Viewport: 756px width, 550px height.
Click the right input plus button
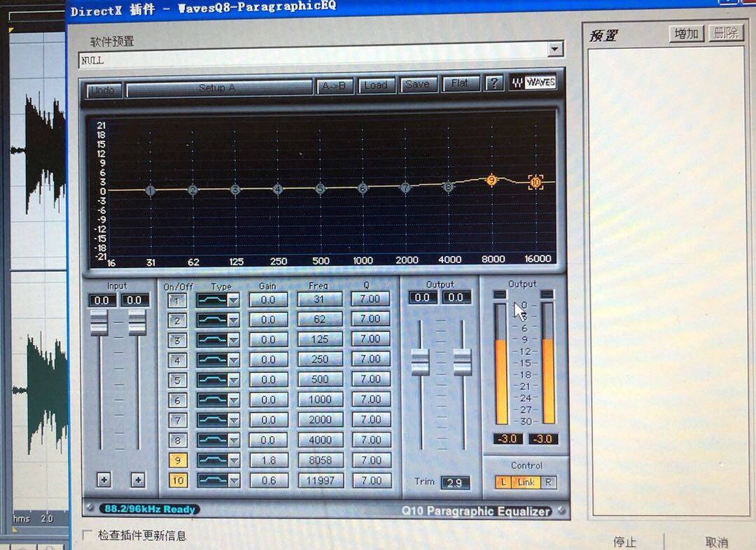138,479
